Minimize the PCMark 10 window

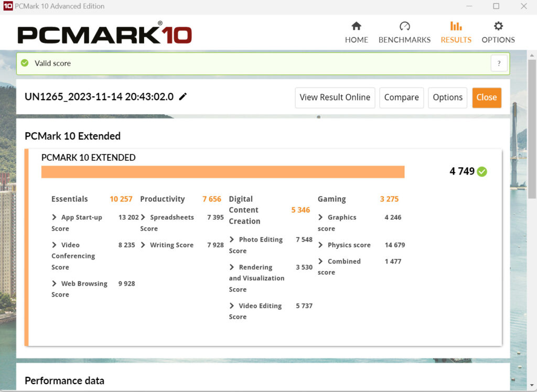pyautogui.click(x=469, y=6)
